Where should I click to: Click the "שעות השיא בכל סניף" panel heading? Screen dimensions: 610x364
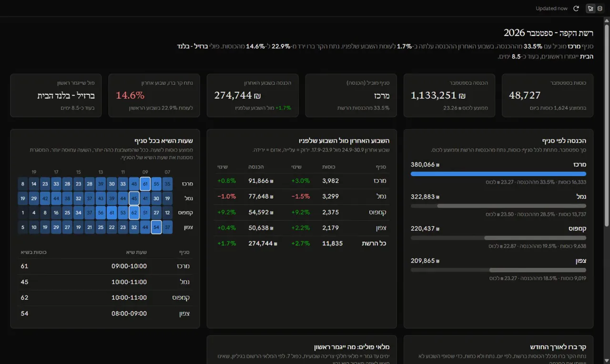point(163,141)
